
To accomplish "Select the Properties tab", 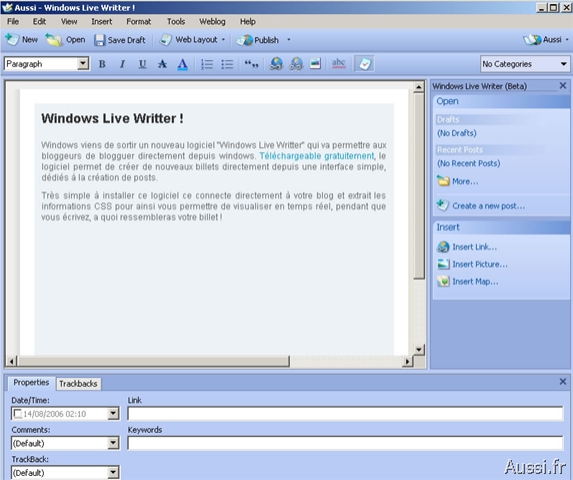I will point(31,382).
